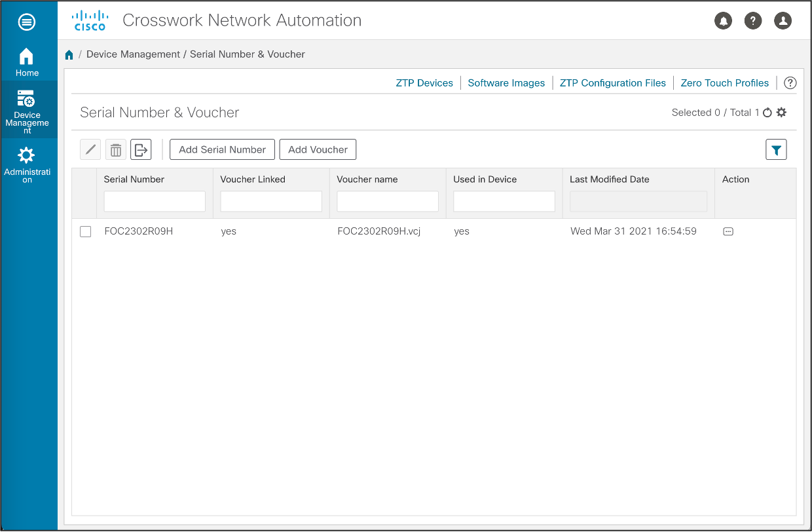Focus the Serial Number filter field
Image resolution: width=812 pixels, height=532 pixels.
[155, 201]
